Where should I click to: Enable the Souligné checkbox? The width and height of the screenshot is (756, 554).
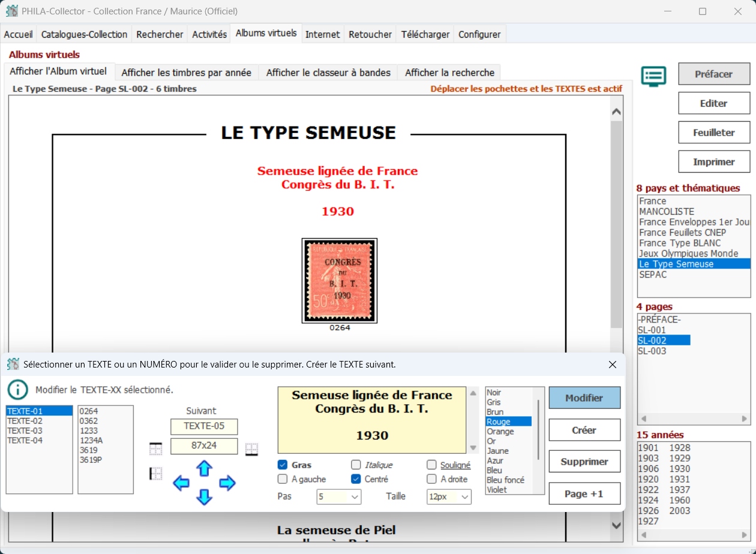point(431,465)
